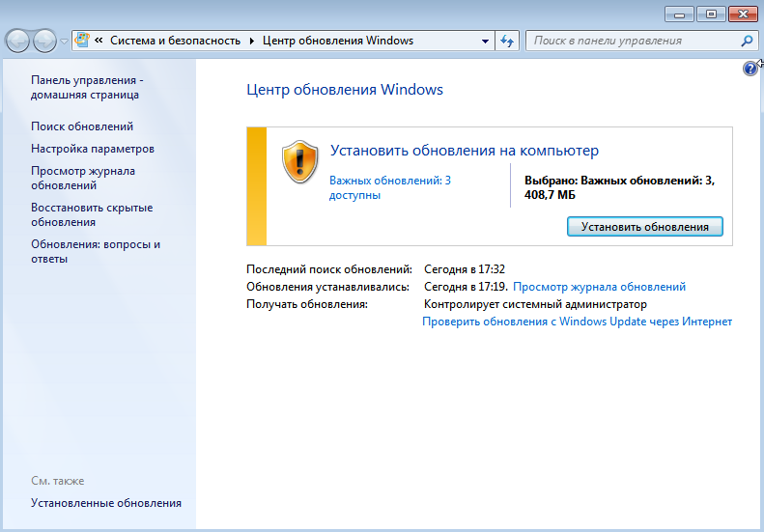Click the 'См. также' sidebar heading
This screenshot has width=764, height=532.
[x=58, y=481]
